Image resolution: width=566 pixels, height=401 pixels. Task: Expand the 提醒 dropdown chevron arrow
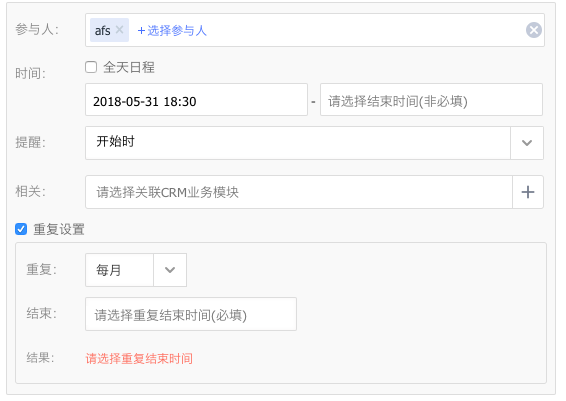click(527, 143)
